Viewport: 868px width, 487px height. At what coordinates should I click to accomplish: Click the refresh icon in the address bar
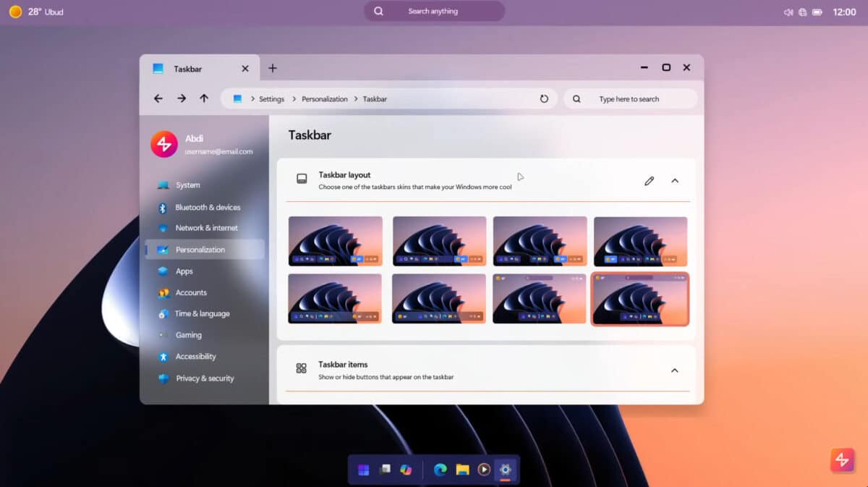pos(544,98)
